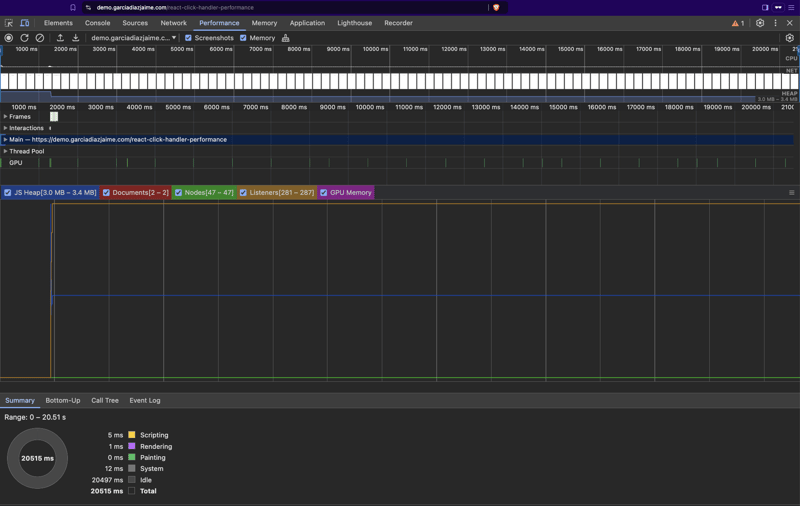Viewport: 800px width, 506px height.
Task: Expand the Frames track
Action: point(6,116)
